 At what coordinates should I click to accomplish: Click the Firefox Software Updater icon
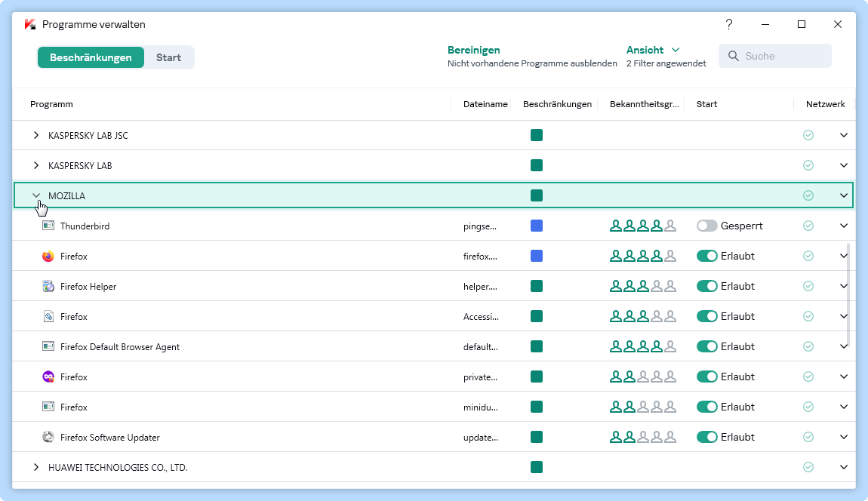click(48, 437)
